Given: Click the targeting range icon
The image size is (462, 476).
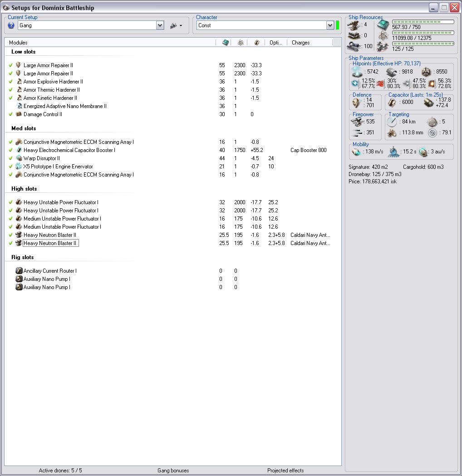Looking at the screenshot, I should pos(392,122).
